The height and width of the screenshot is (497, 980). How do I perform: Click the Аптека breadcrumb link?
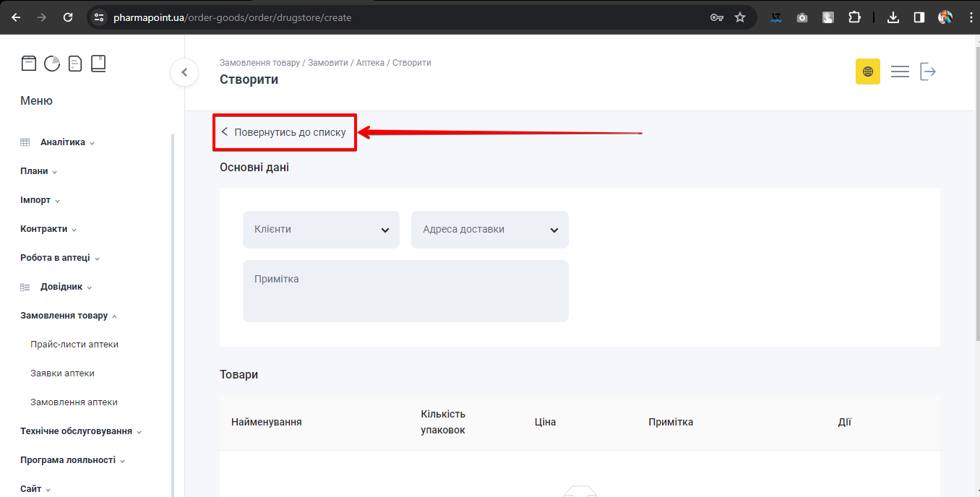(x=371, y=63)
